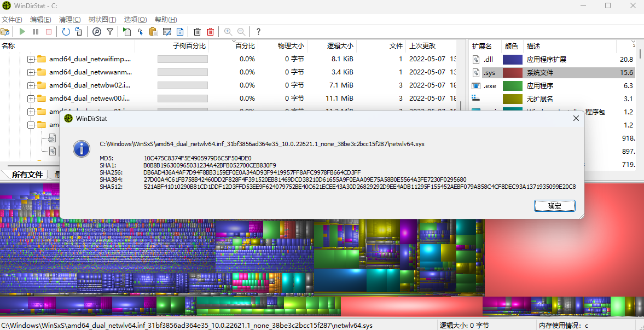Image resolution: width=644 pixels, height=330 pixels.
Task: Open the 清理(C) menu
Action: [x=69, y=20]
